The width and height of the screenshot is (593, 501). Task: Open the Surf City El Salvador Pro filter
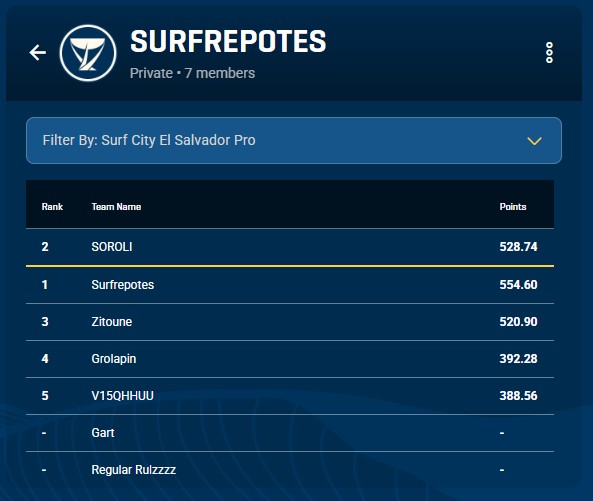pyautogui.click(x=294, y=141)
